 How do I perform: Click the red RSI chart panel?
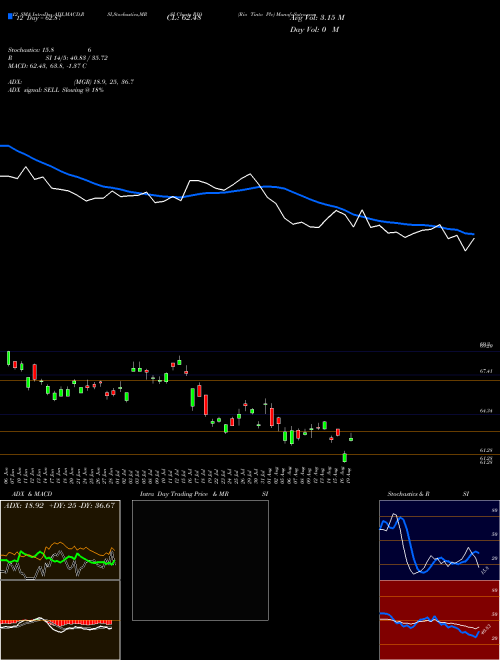click(439, 620)
